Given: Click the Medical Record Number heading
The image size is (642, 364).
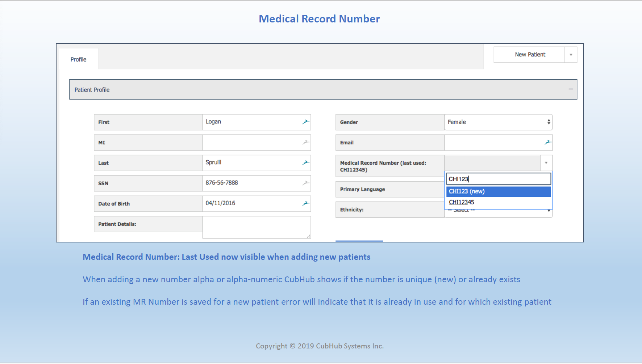Looking at the screenshot, I should 319,19.
